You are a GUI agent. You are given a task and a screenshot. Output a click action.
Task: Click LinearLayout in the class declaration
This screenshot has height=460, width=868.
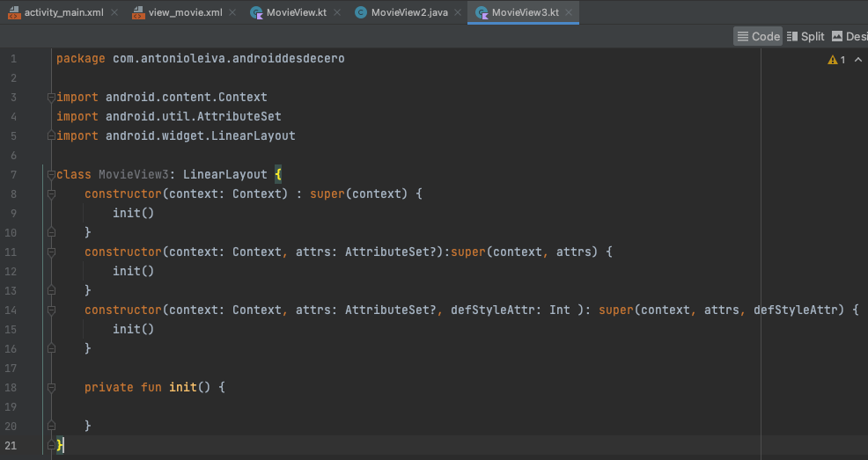pyautogui.click(x=225, y=175)
